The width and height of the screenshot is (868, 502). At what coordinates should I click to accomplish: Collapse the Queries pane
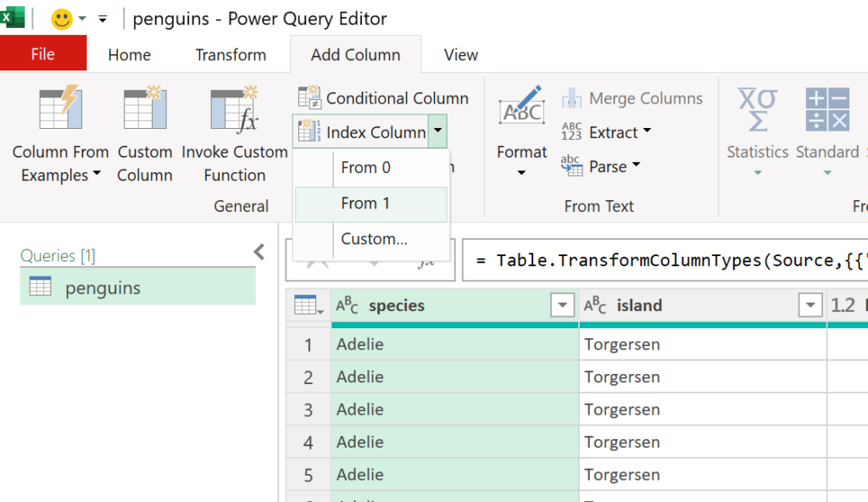[x=259, y=251]
